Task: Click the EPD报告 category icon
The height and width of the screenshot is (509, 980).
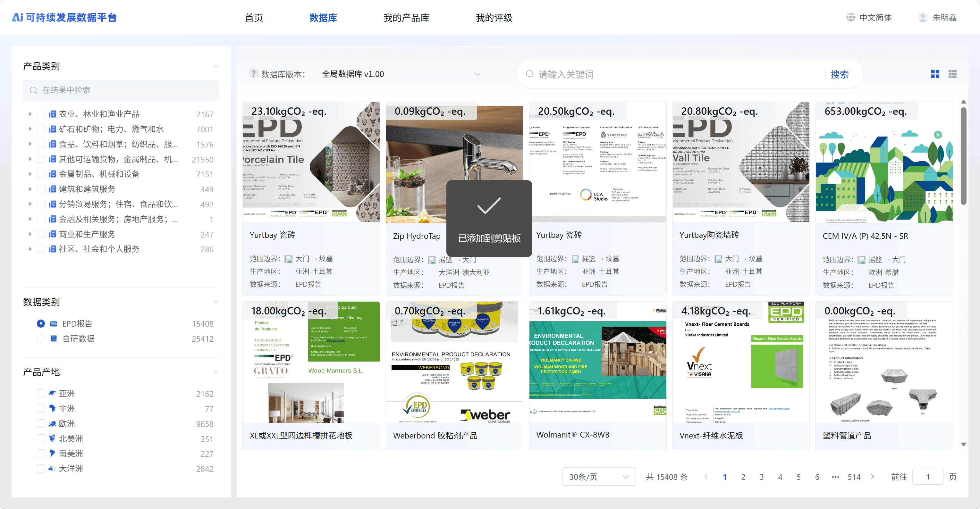Action: (x=54, y=323)
